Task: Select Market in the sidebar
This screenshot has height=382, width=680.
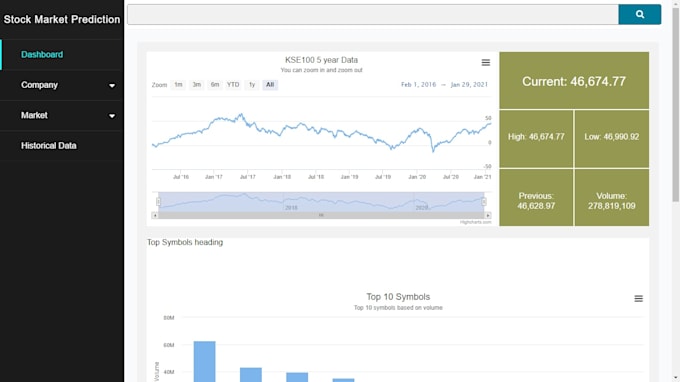Action: 34,115
